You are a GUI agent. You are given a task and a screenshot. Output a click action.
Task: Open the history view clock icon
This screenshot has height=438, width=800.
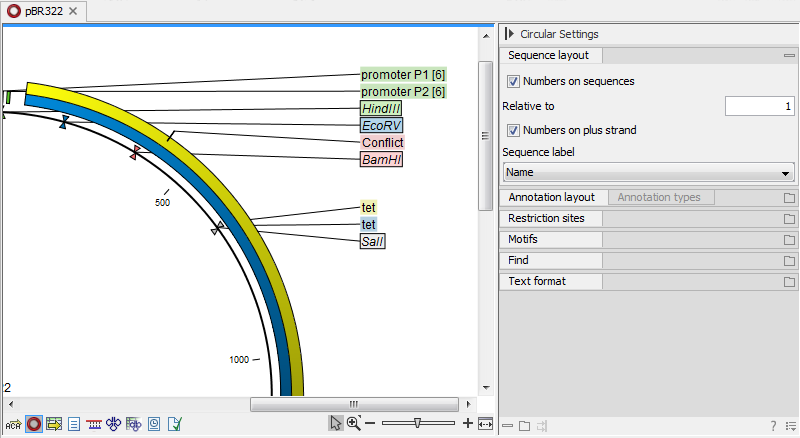tap(154, 424)
